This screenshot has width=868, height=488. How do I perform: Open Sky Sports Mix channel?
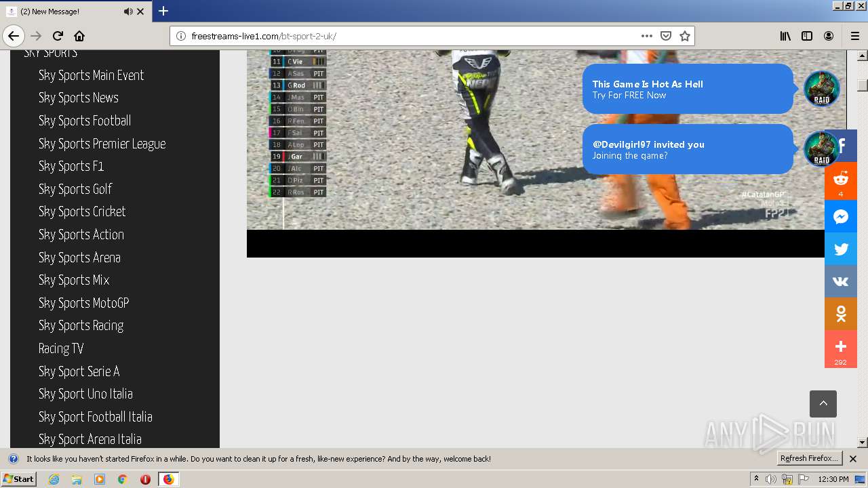pyautogui.click(x=74, y=280)
